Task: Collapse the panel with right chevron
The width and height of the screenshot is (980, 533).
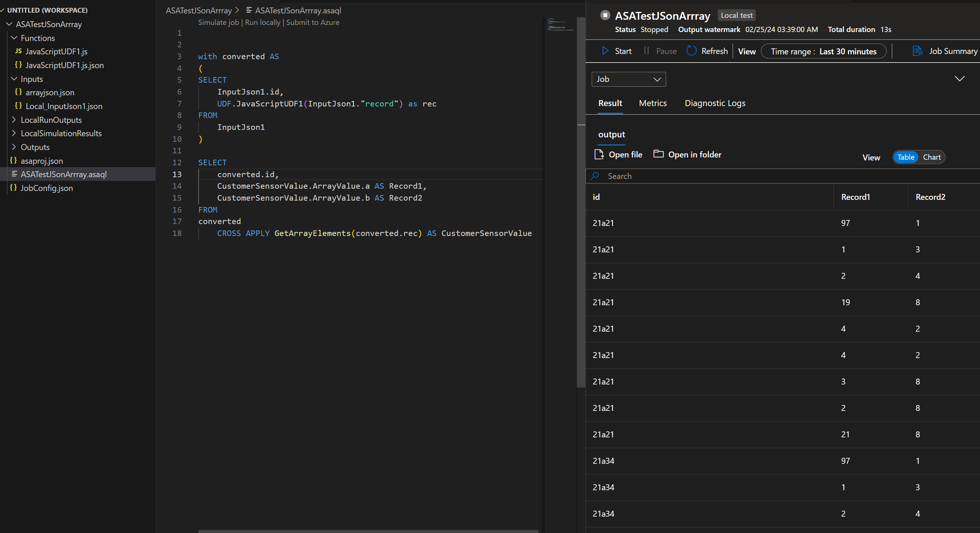Action: (x=959, y=79)
